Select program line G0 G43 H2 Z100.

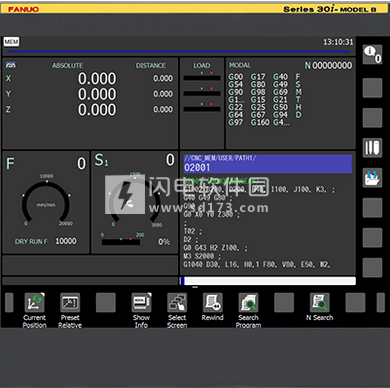coord(215,248)
